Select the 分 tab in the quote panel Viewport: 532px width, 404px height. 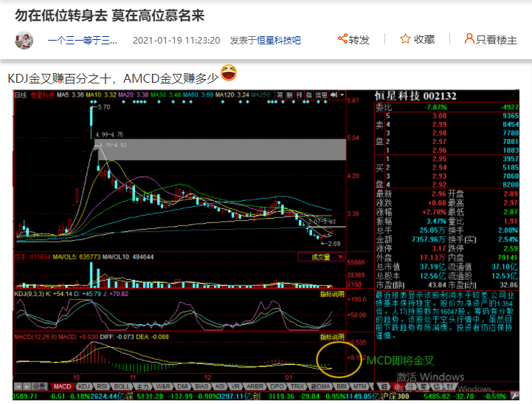pyautogui.click(x=410, y=386)
